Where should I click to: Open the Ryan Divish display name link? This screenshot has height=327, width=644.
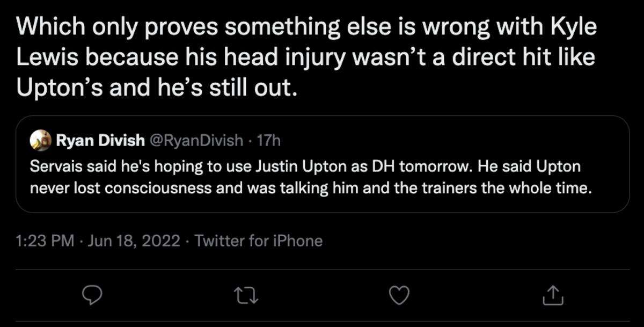[x=100, y=141]
